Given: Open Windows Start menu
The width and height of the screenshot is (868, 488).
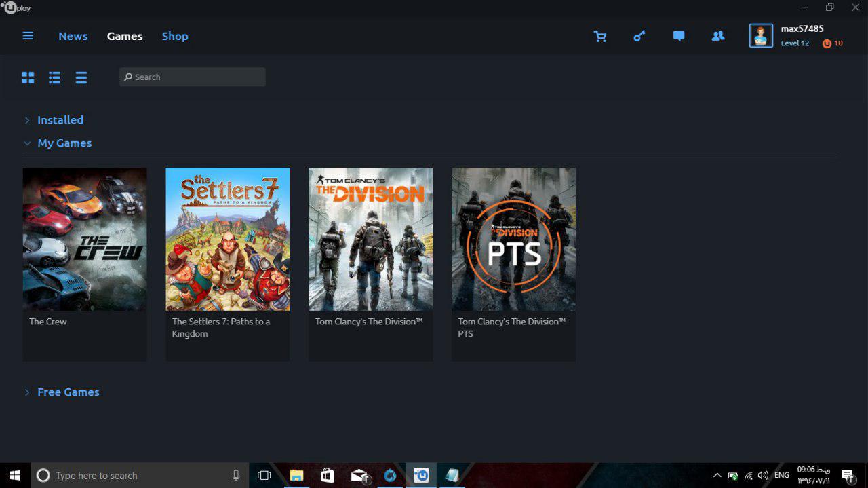Looking at the screenshot, I should click(15, 475).
